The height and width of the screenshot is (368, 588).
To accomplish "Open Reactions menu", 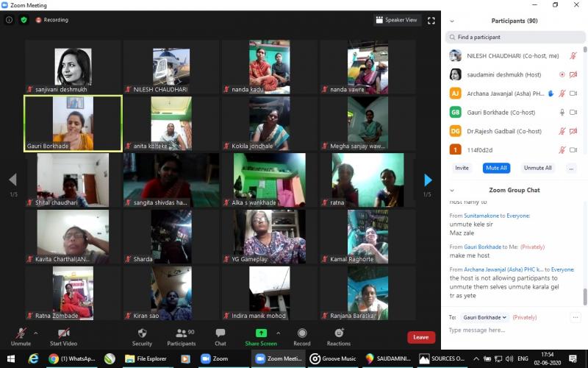I will tap(339, 336).
